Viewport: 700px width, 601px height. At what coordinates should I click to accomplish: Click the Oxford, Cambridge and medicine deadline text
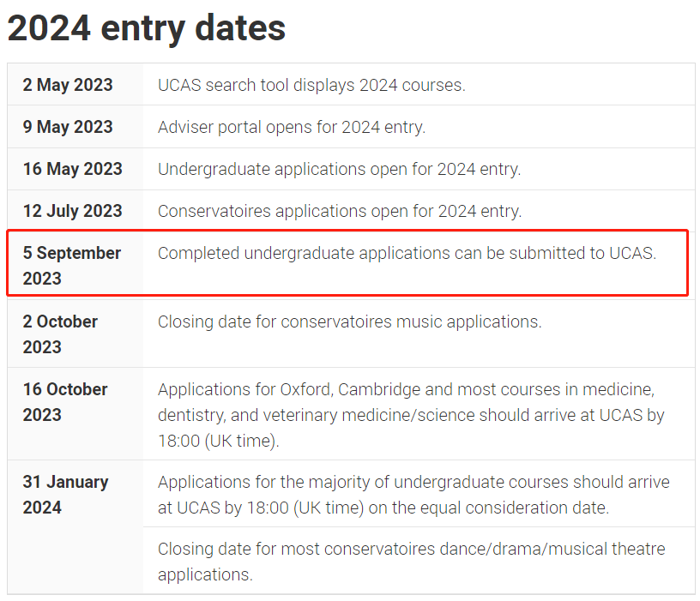(x=411, y=415)
